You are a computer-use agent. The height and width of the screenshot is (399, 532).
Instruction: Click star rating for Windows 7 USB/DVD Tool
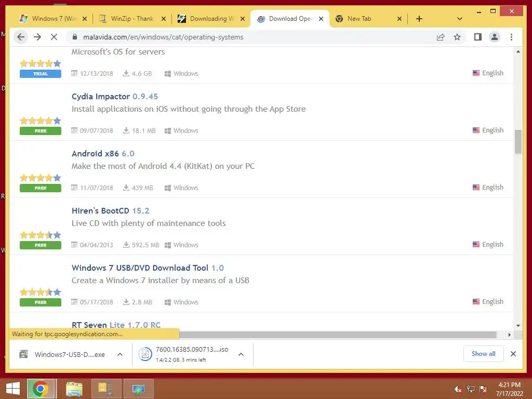41,292
